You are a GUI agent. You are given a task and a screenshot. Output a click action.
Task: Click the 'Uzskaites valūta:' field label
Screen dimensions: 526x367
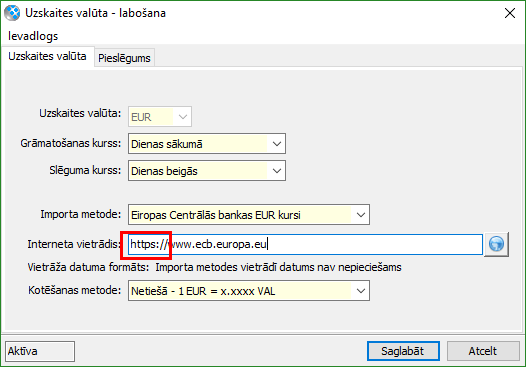[80, 113]
